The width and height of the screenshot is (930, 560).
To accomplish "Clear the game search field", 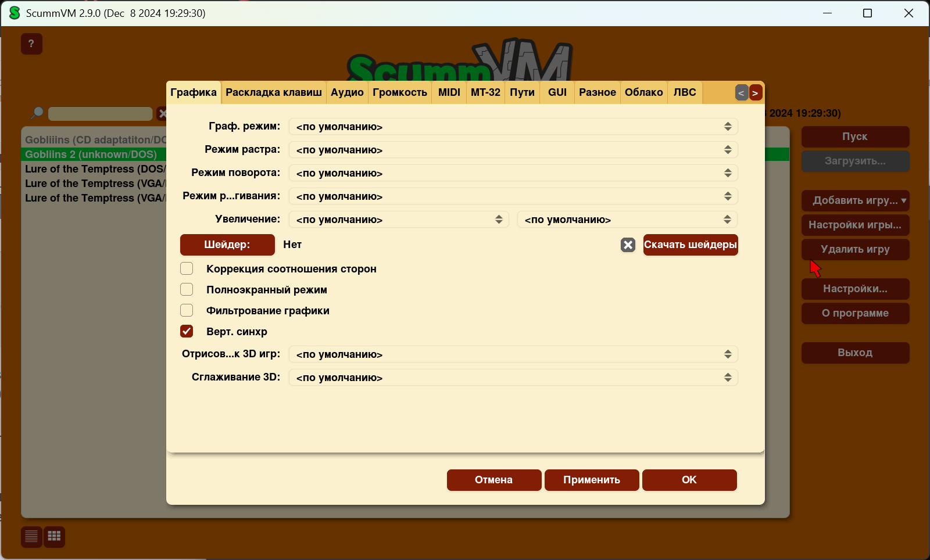I will (162, 114).
